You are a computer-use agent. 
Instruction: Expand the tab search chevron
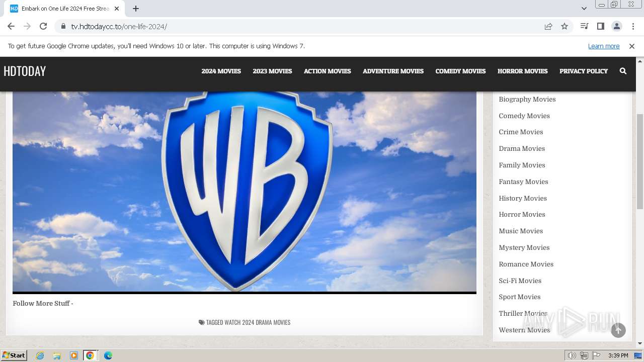click(584, 9)
